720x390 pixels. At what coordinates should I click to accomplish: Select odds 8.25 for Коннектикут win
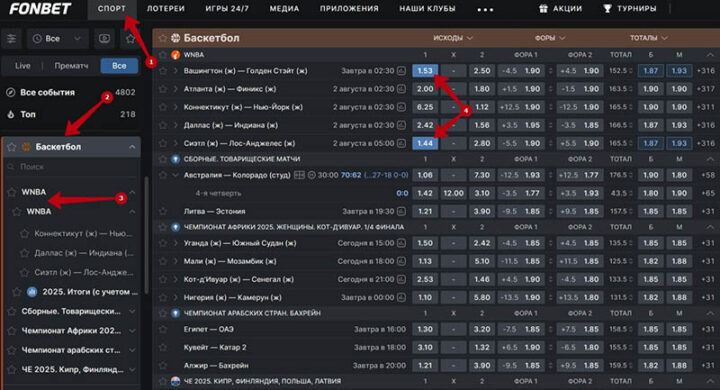(x=425, y=107)
